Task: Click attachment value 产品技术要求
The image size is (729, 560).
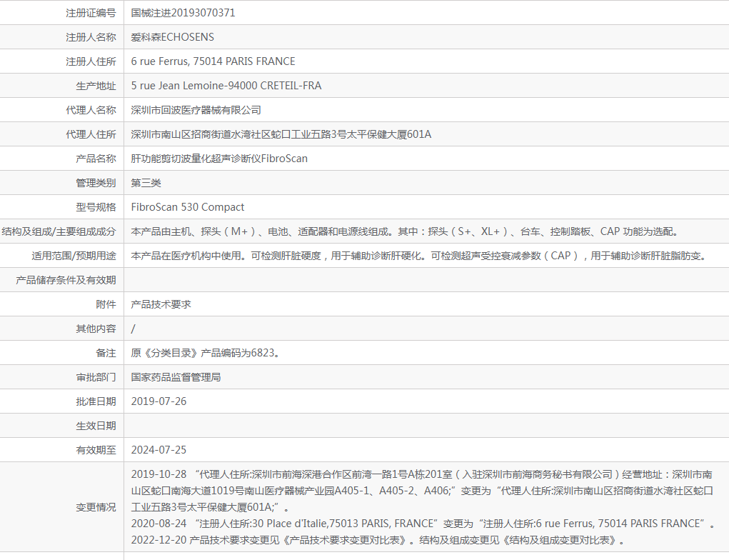Action: (x=161, y=304)
